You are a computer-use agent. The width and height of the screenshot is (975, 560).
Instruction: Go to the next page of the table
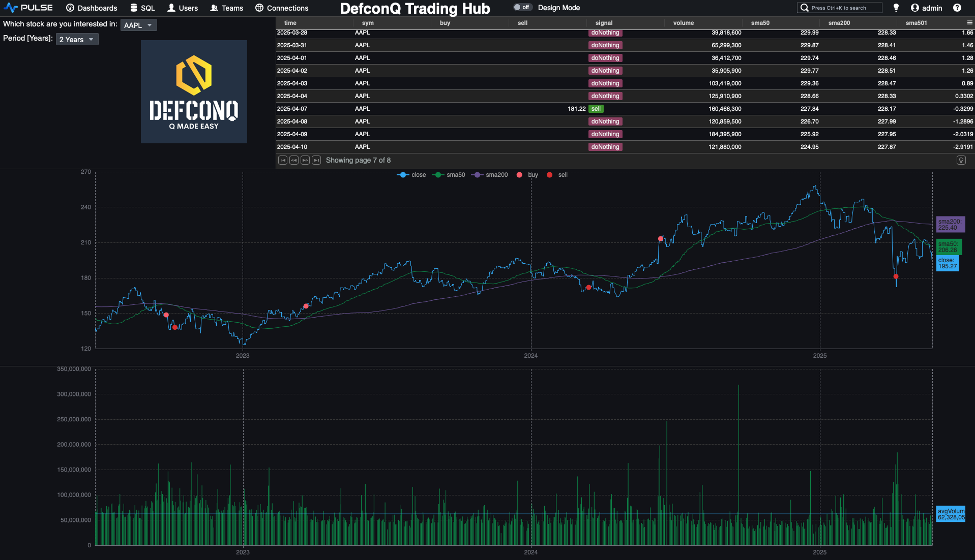305,160
